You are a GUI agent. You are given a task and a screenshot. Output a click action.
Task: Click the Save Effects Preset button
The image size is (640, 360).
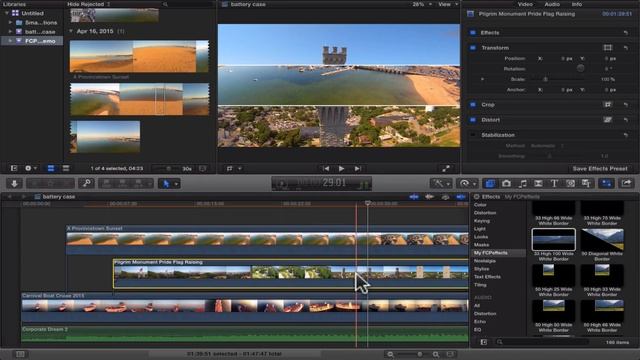click(600, 168)
